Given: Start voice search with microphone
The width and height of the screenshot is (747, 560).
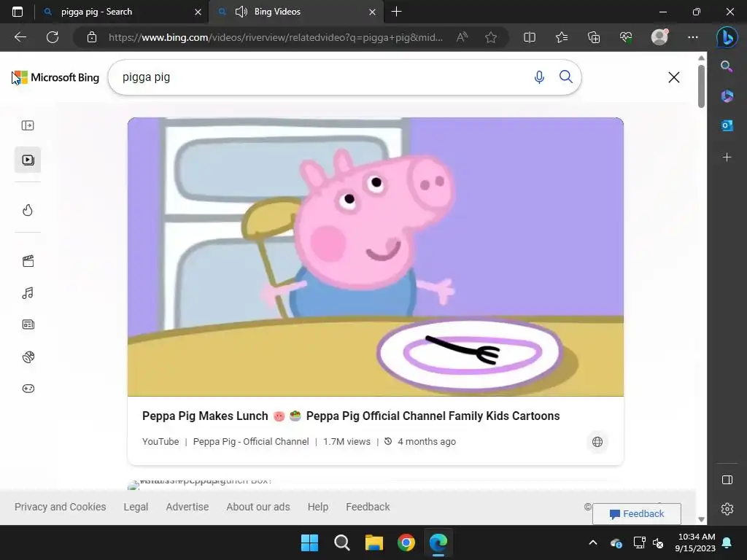Looking at the screenshot, I should point(539,77).
